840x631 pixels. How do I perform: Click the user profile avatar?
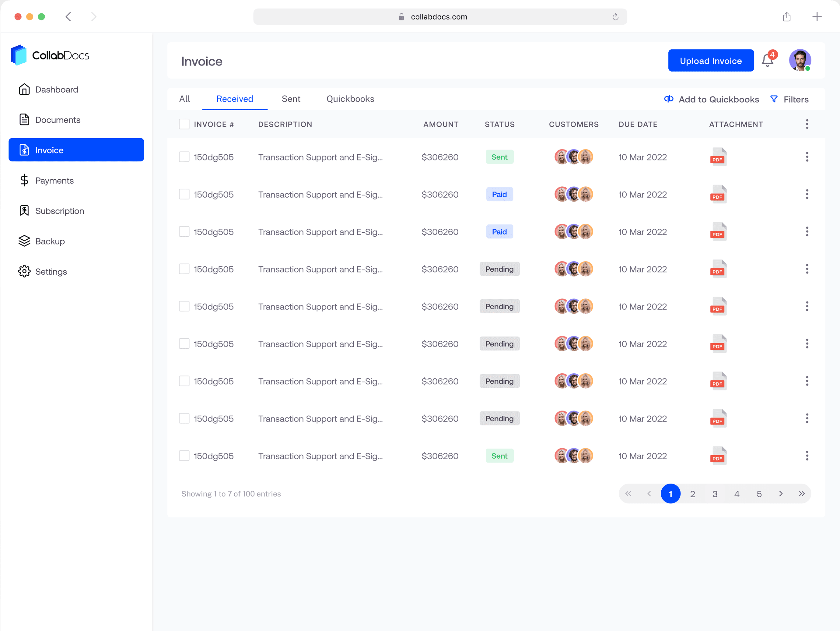click(x=800, y=60)
